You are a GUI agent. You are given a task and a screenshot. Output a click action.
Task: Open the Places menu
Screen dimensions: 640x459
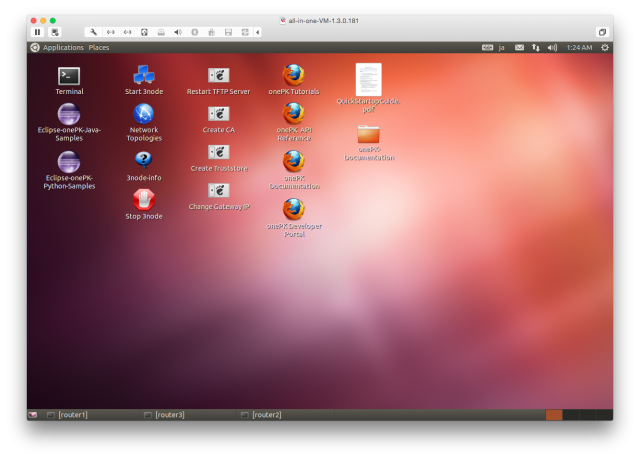point(99,47)
